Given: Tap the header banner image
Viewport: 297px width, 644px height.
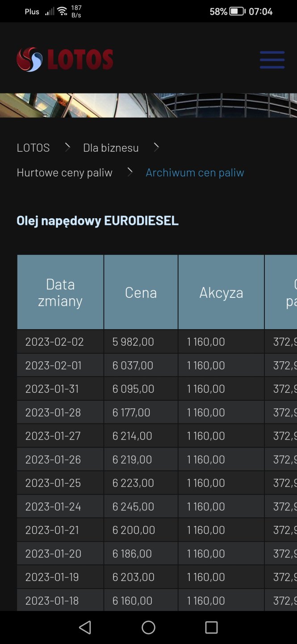Looking at the screenshot, I should (x=148, y=106).
